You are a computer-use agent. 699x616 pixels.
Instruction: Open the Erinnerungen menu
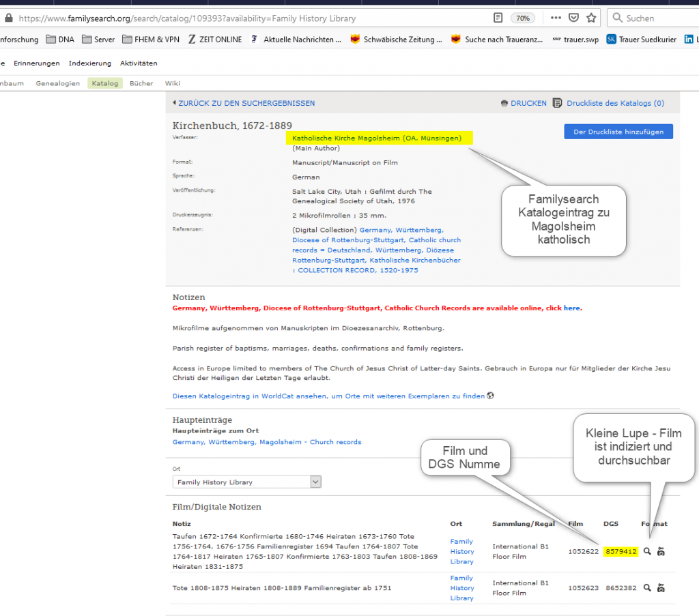pos(37,63)
